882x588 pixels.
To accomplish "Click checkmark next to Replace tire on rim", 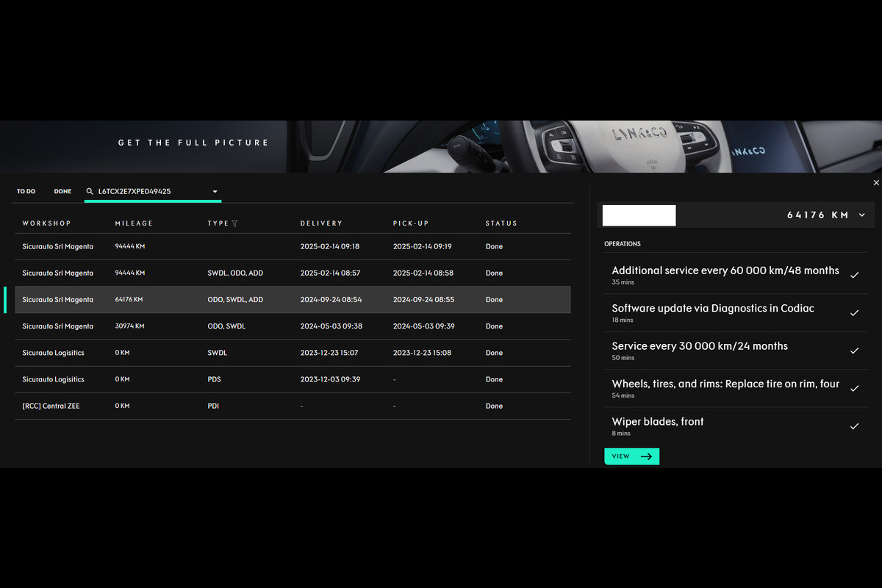I will (854, 388).
